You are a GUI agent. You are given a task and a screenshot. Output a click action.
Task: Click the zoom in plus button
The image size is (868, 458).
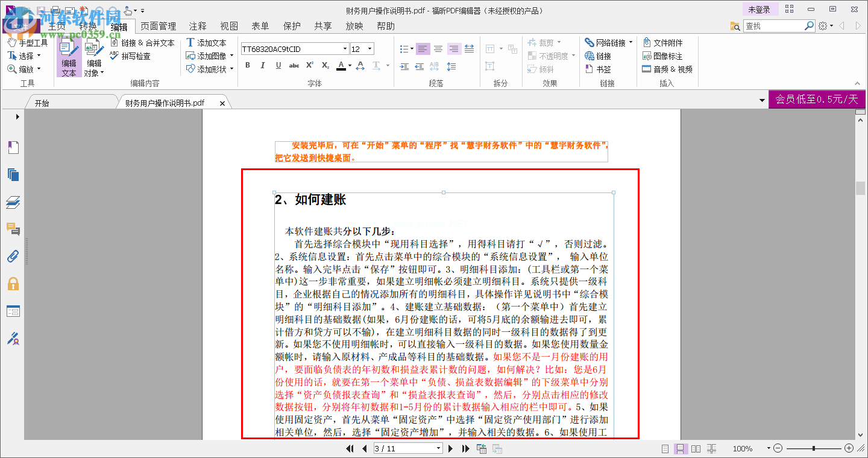(x=849, y=448)
